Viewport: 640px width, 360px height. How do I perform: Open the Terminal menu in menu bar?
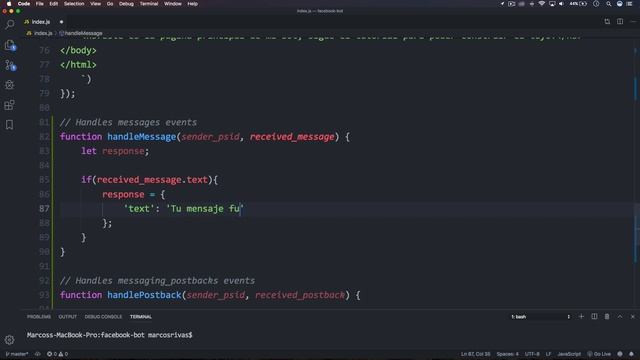point(149,4)
